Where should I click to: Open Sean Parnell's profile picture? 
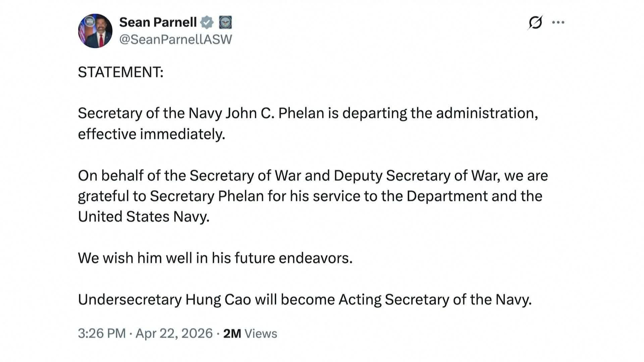(95, 31)
